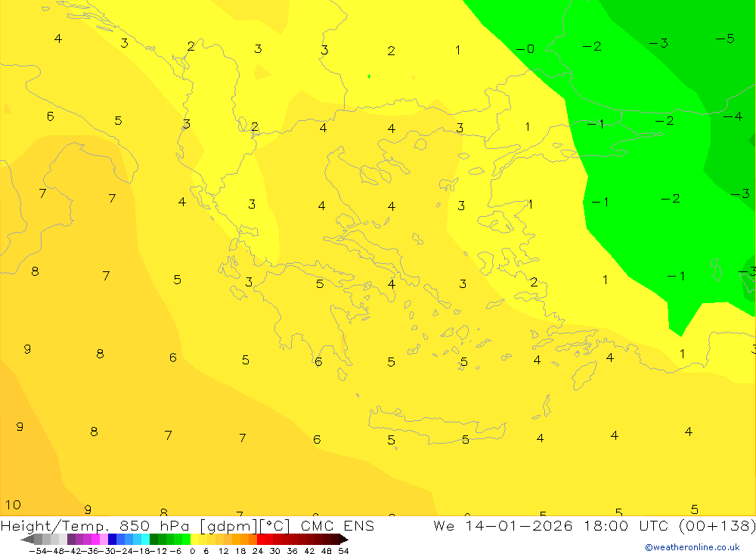
Task: Select the '[gdpm][°C]' units text
Action: coord(244,525)
